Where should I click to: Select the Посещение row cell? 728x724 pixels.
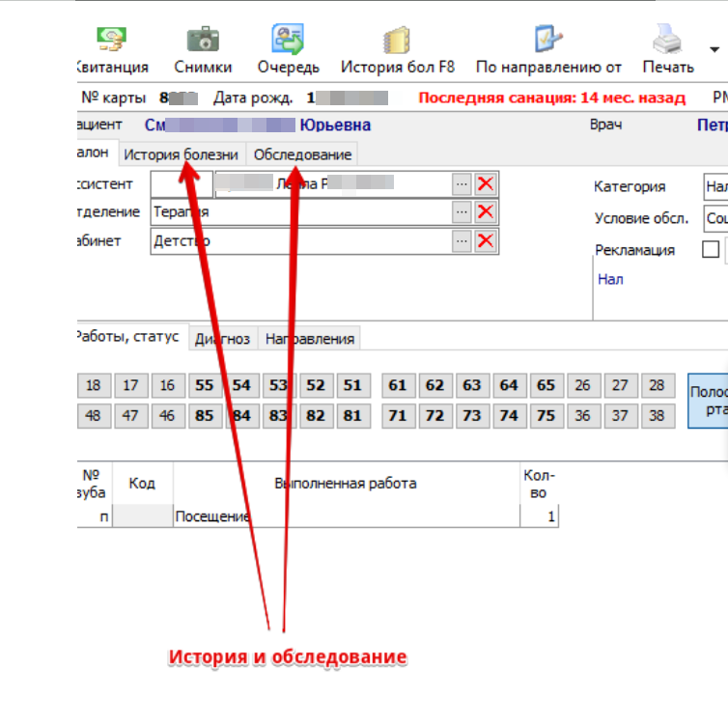347,516
